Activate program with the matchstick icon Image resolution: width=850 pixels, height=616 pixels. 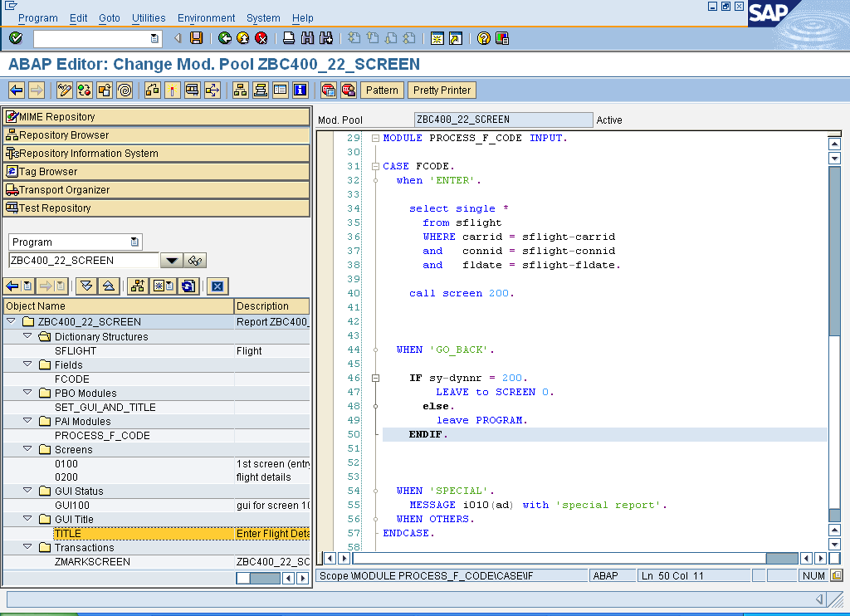[x=173, y=90]
